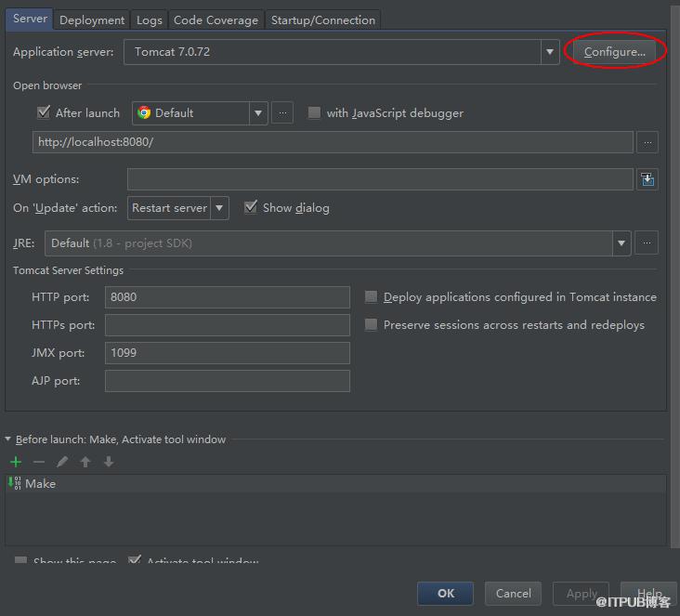Viewport: 680px width, 616px height.
Task: Click the VM options expand field icon
Action: (647, 179)
